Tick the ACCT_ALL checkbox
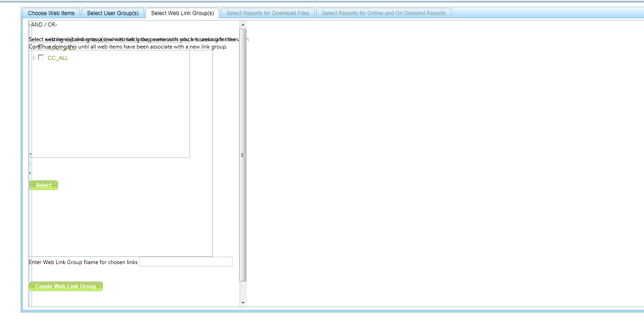Viewport: 644px width, 319px height. 42,47
